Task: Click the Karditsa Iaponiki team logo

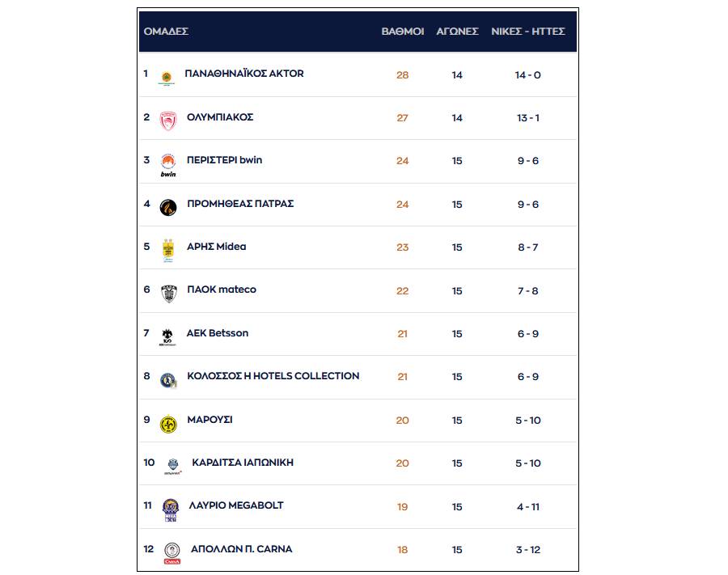Action: (x=172, y=466)
